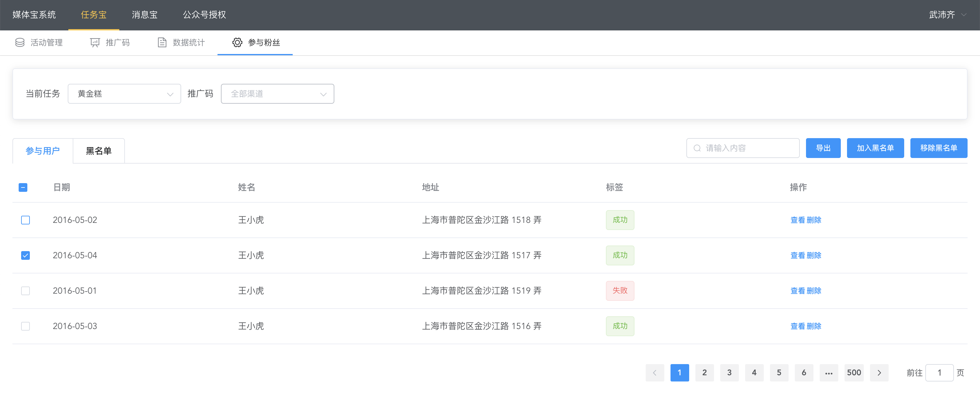Click the address 上海市普陀区金沙江路 1516 弄
Viewport: 980px width, 406px height.
pyautogui.click(x=482, y=326)
